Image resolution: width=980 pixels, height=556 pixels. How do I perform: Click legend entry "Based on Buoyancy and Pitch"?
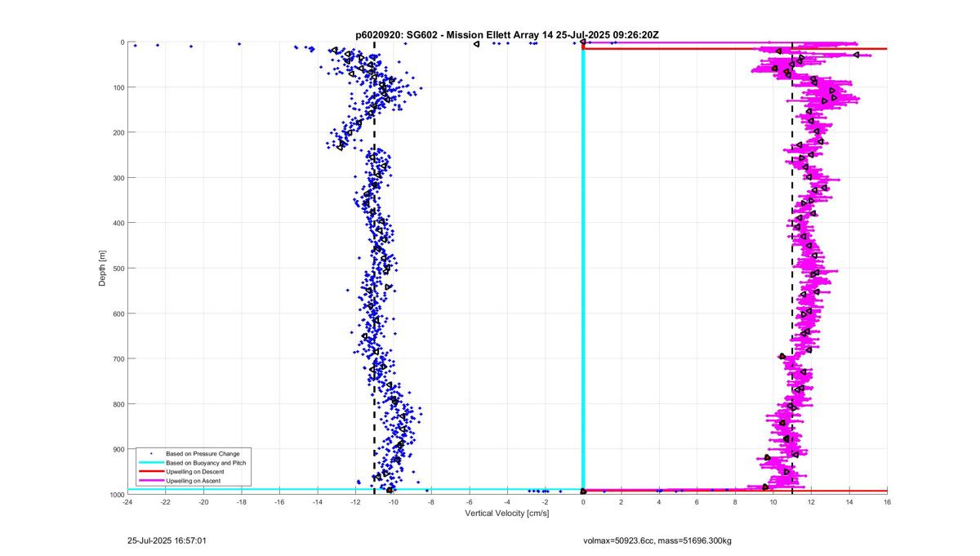pos(206,463)
